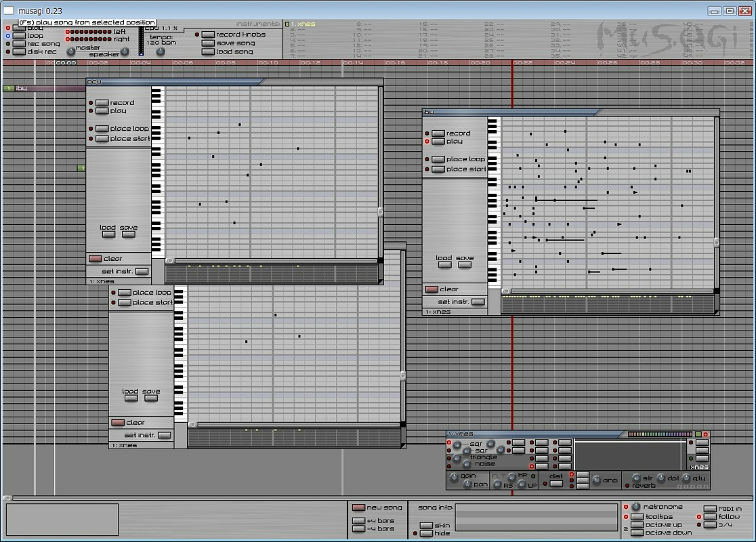This screenshot has height=542, width=756.
Task: Turn the xnes filter HP knob
Action: (512, 477)
